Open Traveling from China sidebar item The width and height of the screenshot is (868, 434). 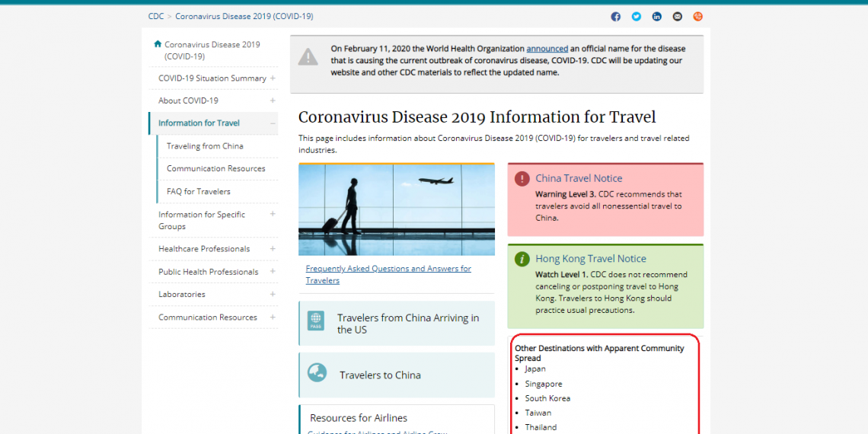click(205, 146)
